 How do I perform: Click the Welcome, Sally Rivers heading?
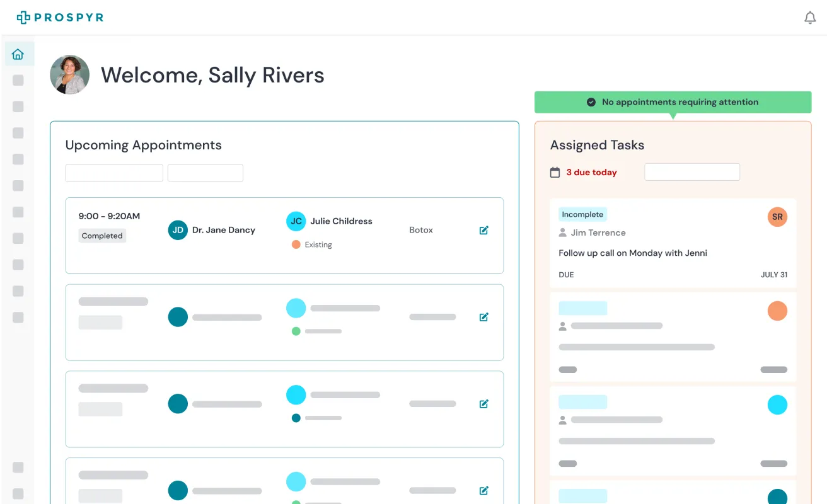point(212,75)
